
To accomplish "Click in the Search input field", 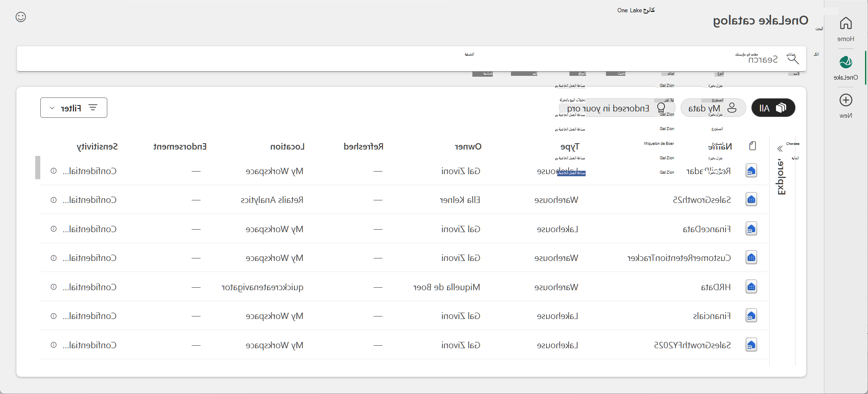I will (x=411, y=59).
